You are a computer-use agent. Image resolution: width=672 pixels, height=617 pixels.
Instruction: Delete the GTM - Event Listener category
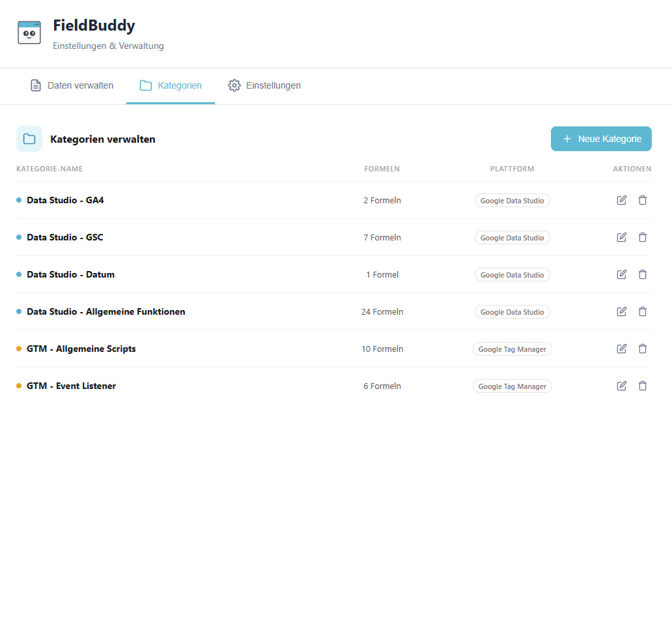click(643, 386)
